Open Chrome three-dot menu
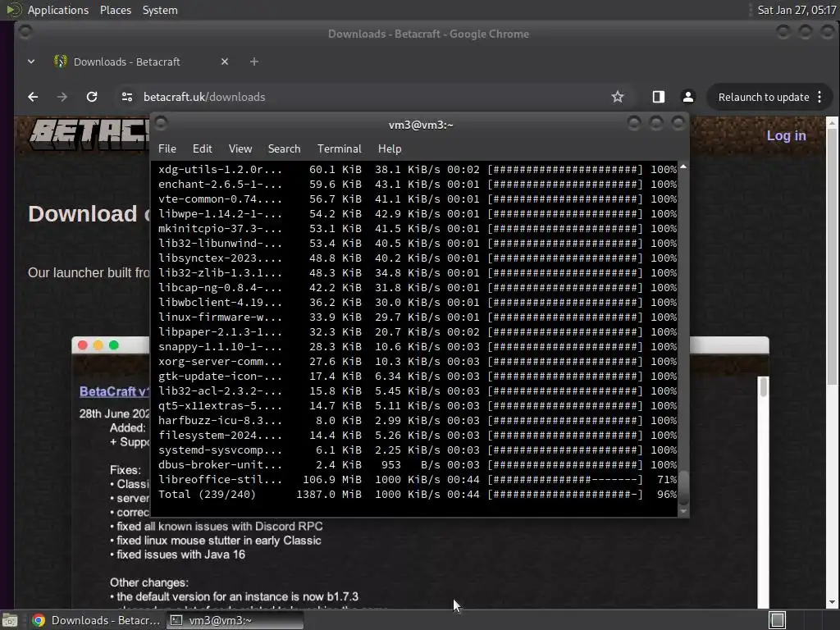 click(x=819, y=97)
